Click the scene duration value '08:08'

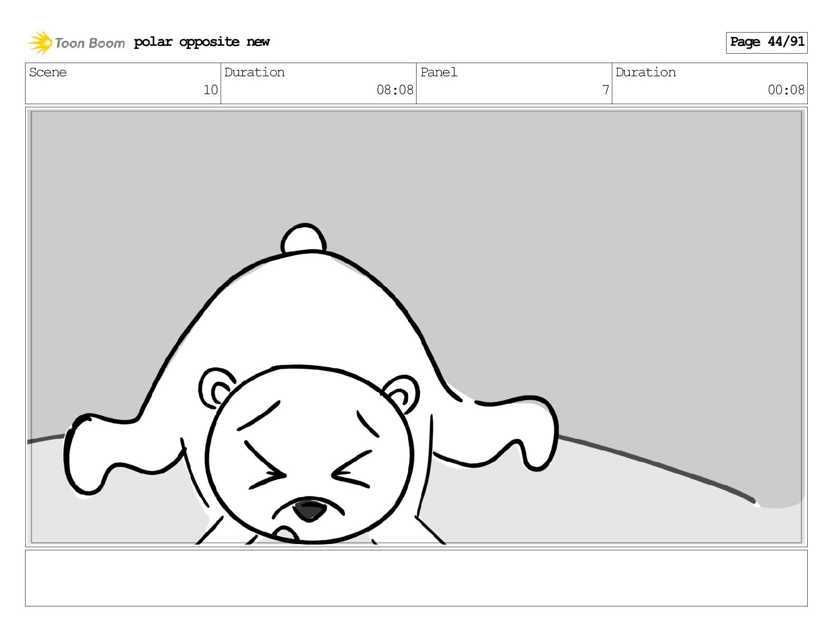(395, 90)
